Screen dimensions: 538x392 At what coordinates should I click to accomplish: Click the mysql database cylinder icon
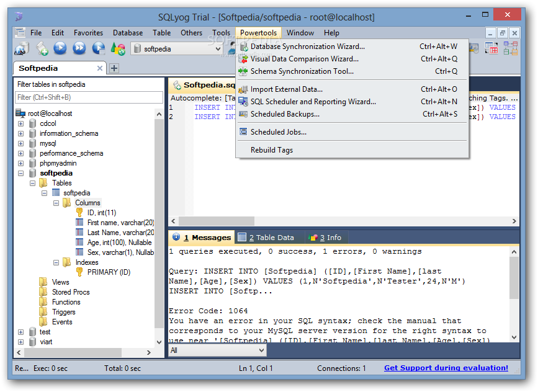(33, 143)
